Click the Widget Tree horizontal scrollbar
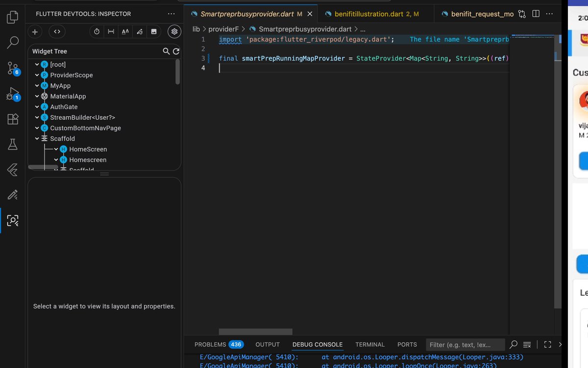 pos(43,167)
